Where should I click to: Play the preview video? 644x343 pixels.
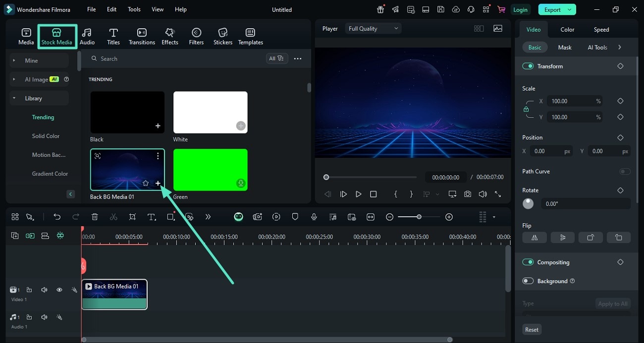tap(358, 195)
